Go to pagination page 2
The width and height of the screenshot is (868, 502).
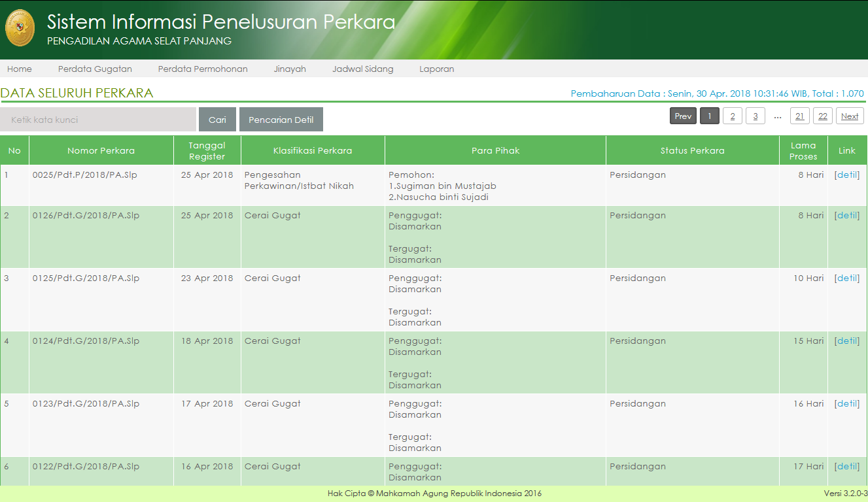click(733, 116)
